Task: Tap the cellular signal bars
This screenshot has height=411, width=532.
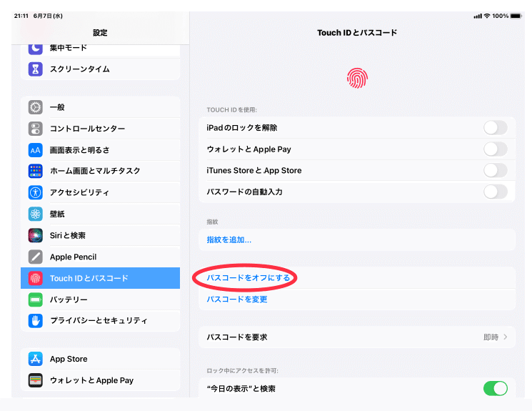Action: click(478, 16)
